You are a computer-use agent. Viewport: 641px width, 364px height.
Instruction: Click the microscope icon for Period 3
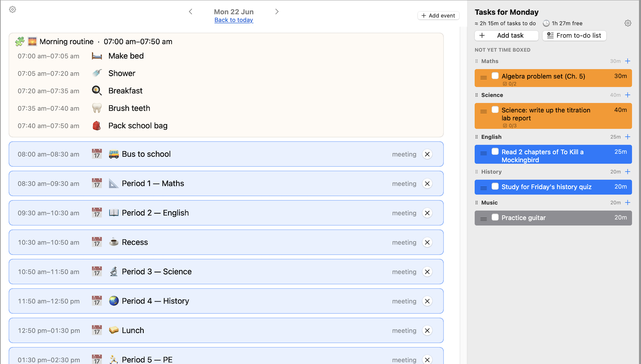click(114, 271)
